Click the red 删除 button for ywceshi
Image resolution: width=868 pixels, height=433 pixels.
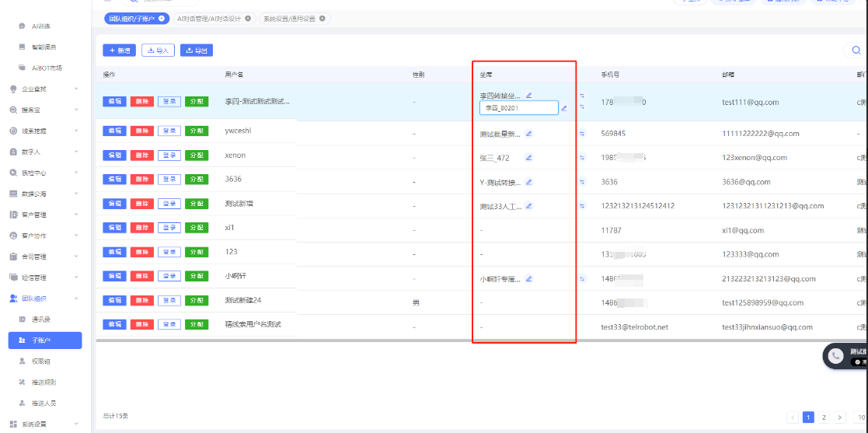142,131
